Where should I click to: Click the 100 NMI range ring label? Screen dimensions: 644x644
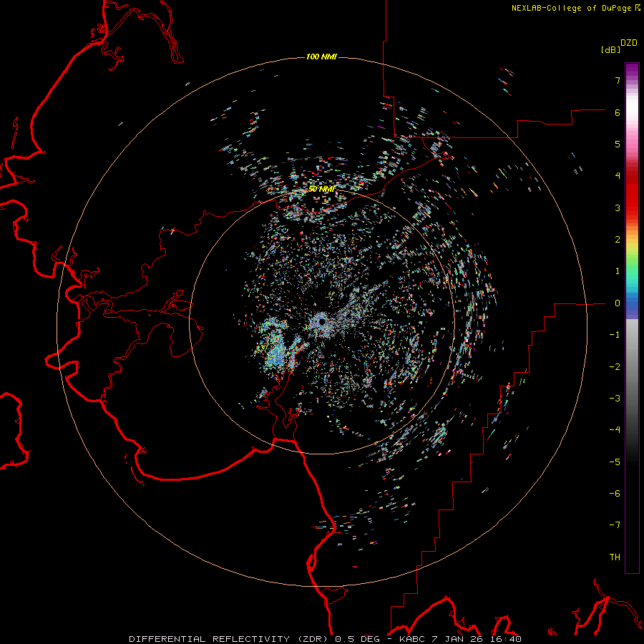point(321,57)
